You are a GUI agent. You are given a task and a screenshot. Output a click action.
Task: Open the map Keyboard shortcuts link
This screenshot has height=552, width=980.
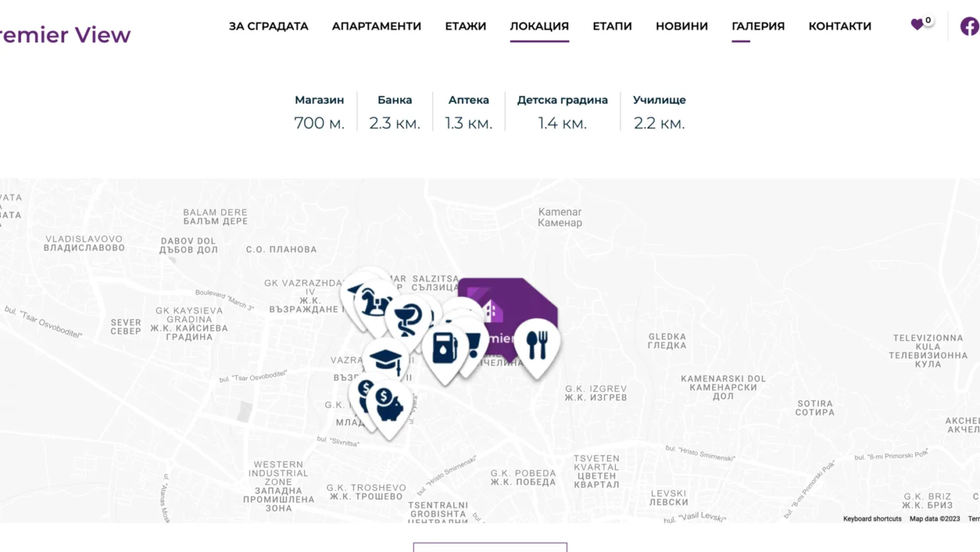[872, 519]
